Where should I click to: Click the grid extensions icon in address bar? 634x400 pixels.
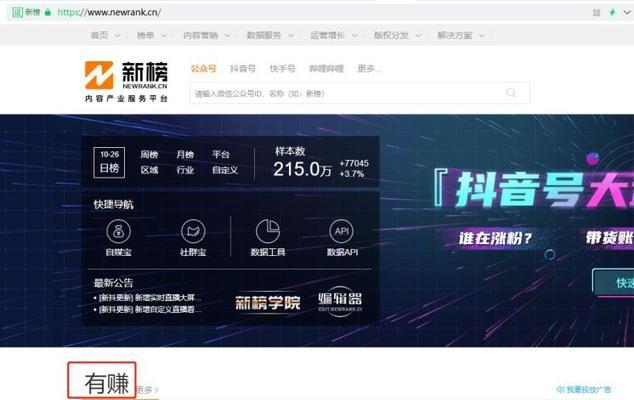pyautogui.click(x=596, y=13)
